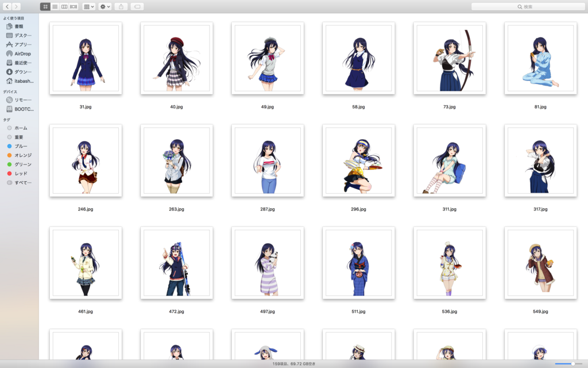Screen dimensions: 588x368
Task: Go forward with the right arrow button
Action: [x=16, y=6]
